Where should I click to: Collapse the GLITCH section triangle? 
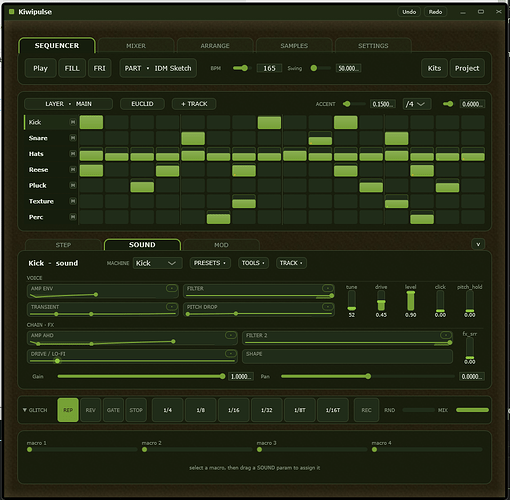pos(25,410)
